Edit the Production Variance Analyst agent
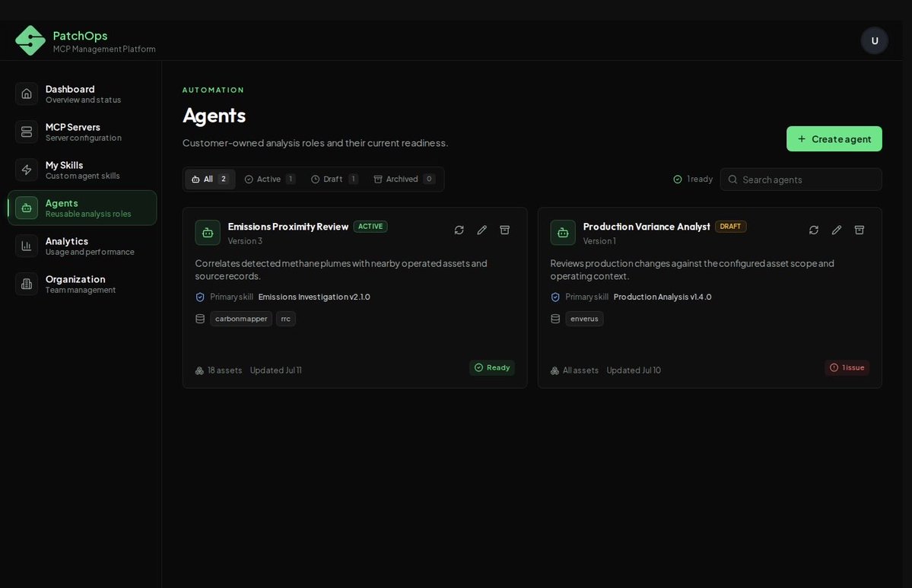The width and height of the screenshot is (912, 588). [x=837, y=230]
